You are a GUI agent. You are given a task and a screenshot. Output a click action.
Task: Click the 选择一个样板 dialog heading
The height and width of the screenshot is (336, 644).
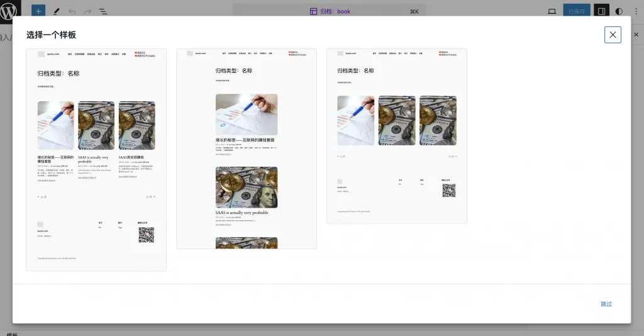(52, 35)
